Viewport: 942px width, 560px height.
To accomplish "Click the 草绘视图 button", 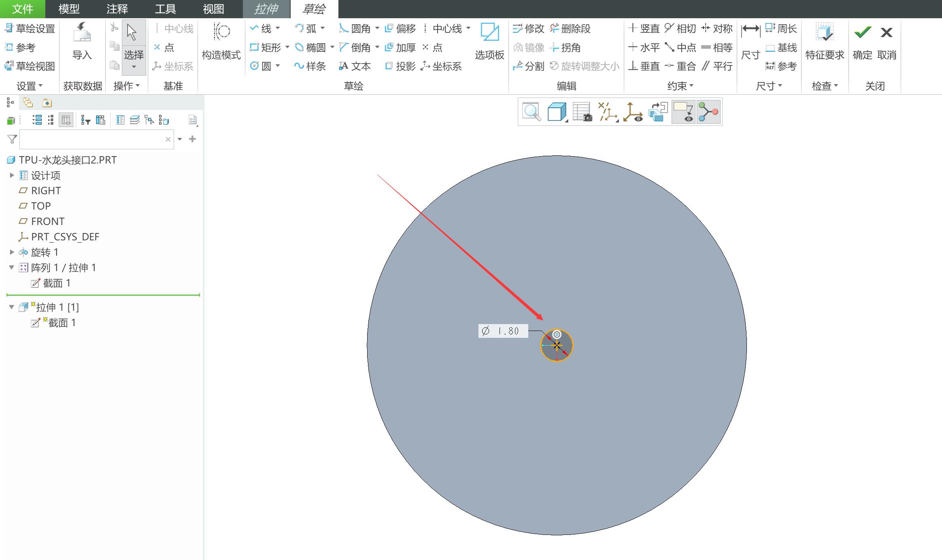I will coord(30,66).
